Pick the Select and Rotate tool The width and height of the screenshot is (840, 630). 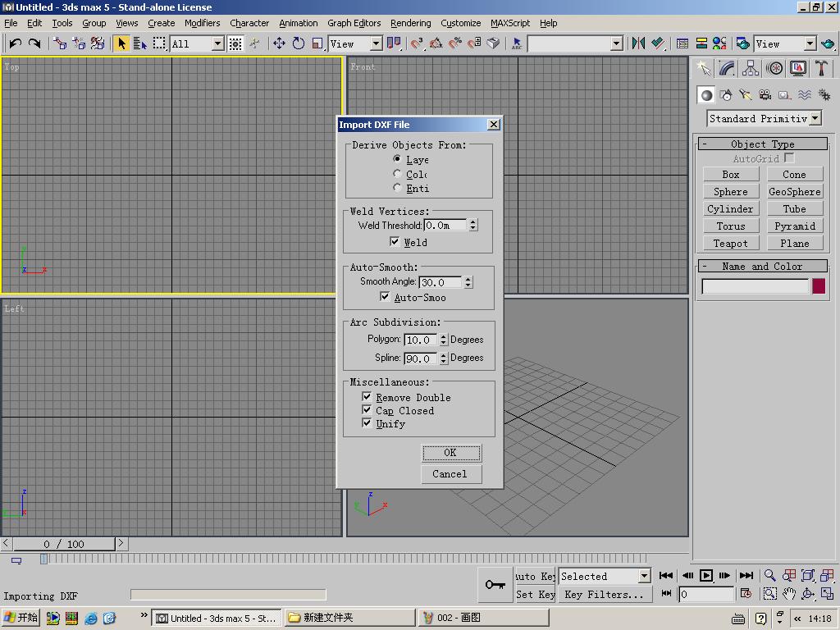(299, 43)
